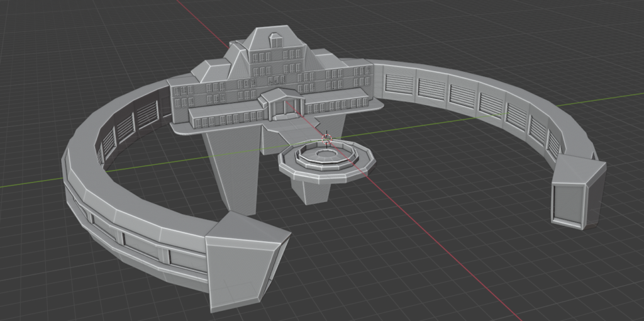Select the circular fountain model

coord(327,160)
